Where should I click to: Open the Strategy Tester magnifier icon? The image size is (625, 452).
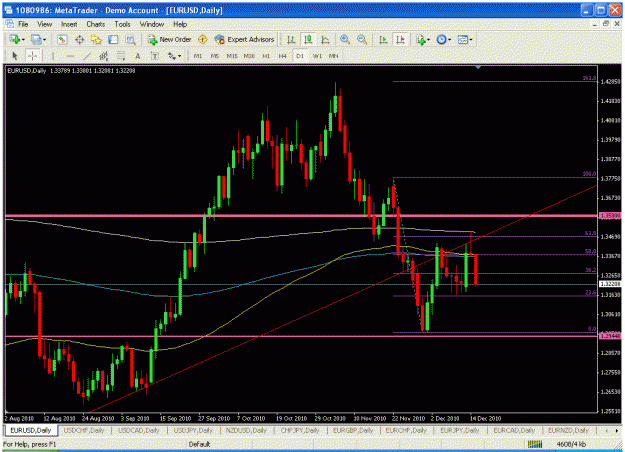(130, 39)
